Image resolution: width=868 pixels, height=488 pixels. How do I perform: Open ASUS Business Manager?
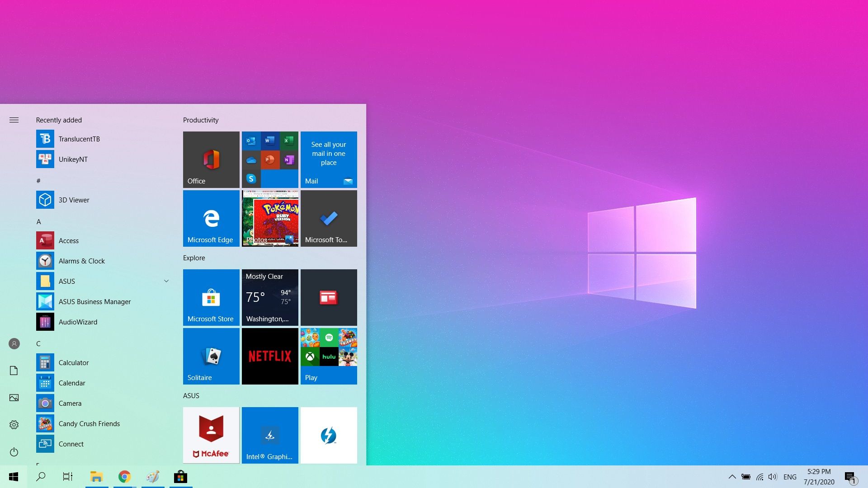tap(104, 301)
